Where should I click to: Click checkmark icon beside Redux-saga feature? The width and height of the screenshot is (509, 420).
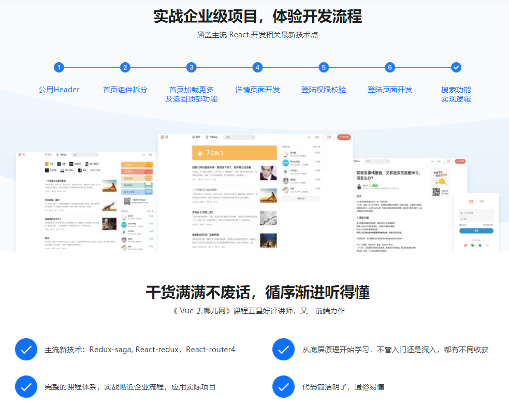[x=26, y=350]
